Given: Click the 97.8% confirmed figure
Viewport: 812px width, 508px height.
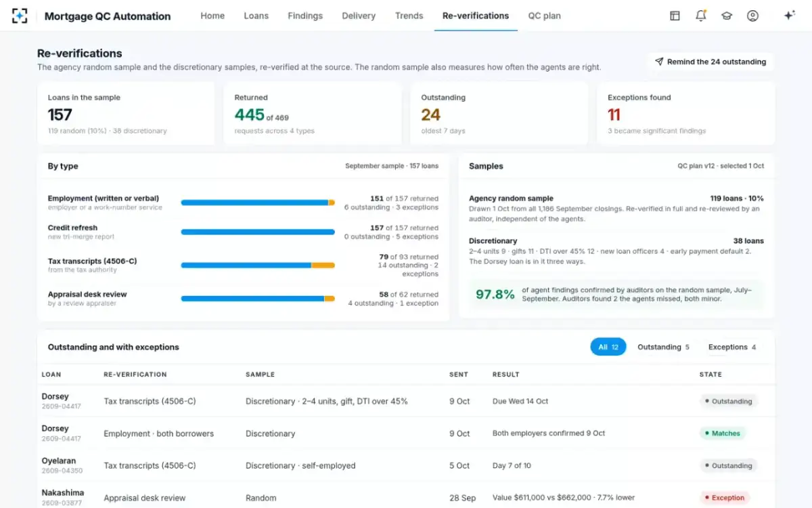Looking at the screenshot, I should 495,295.
